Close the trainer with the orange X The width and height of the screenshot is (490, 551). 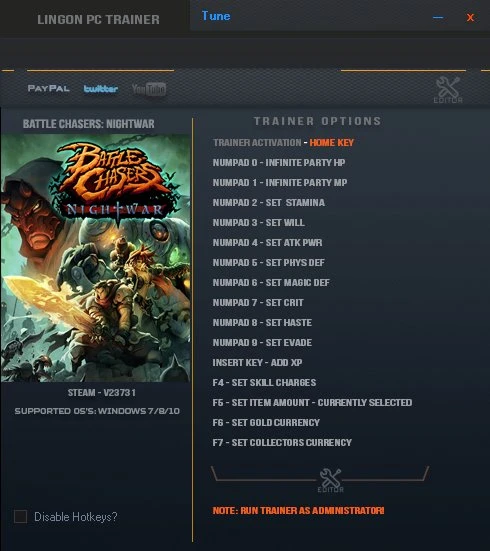click(x=470, y=17)
